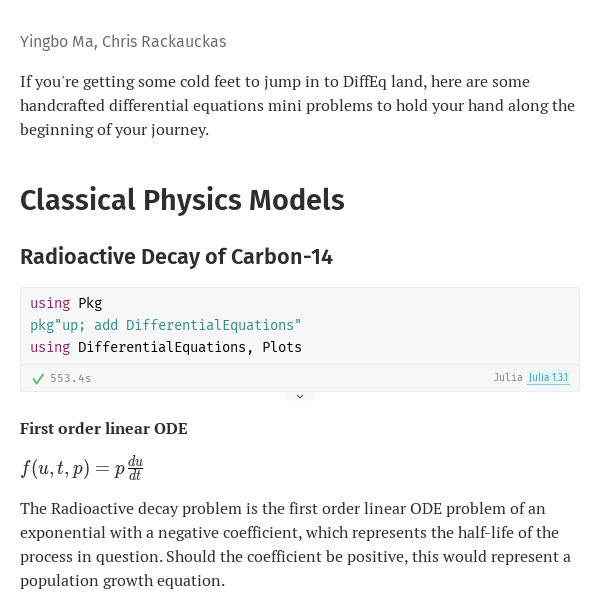Click the 'using DifferentialEquations, Plots' code line
This screenshot has width=600, height=600.
click(166, 347)
